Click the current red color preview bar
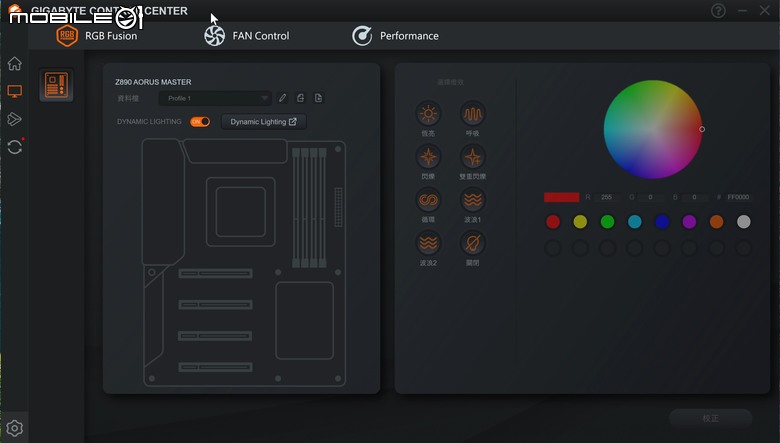Screen dimensions: 780x443 562,197
